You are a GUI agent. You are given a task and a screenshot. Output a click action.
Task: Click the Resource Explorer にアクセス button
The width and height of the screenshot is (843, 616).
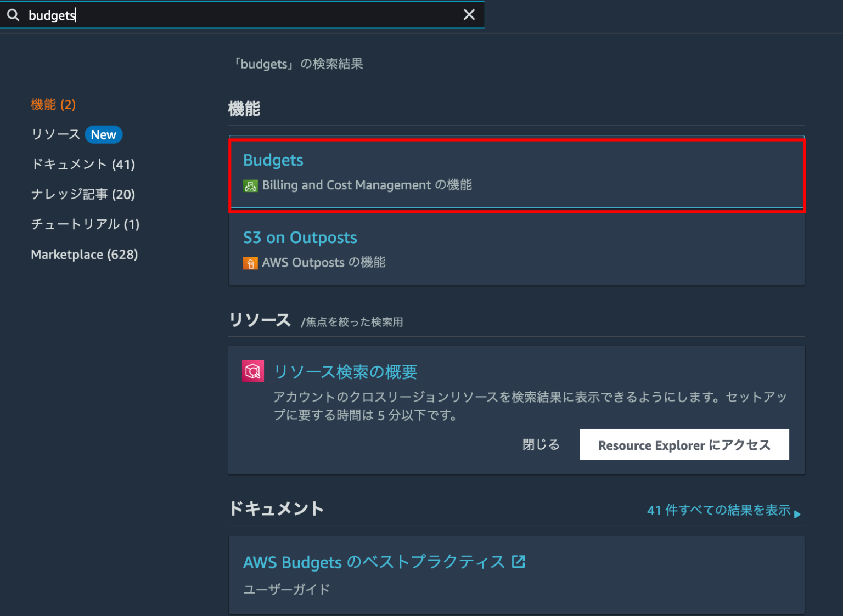point(684,444)
